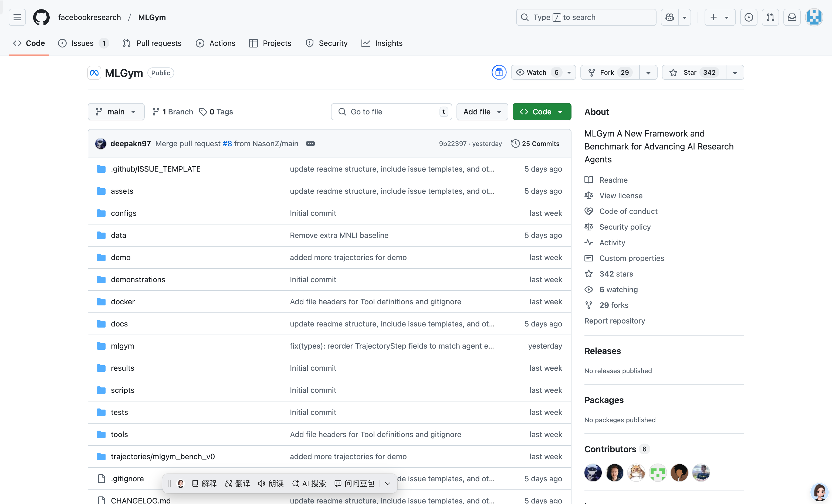Click the first contributor avatar
This screenshot has height=504, width=832.
(593, 473)
